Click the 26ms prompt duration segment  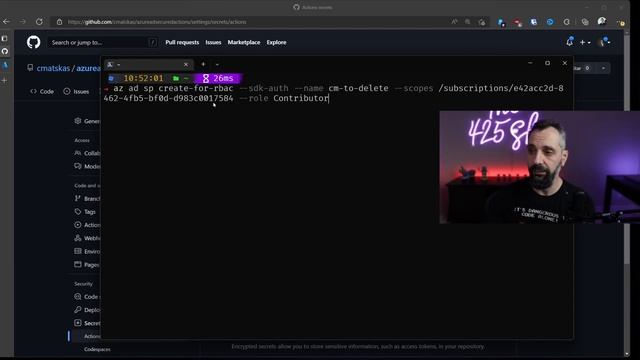click(x=218, y=78)
